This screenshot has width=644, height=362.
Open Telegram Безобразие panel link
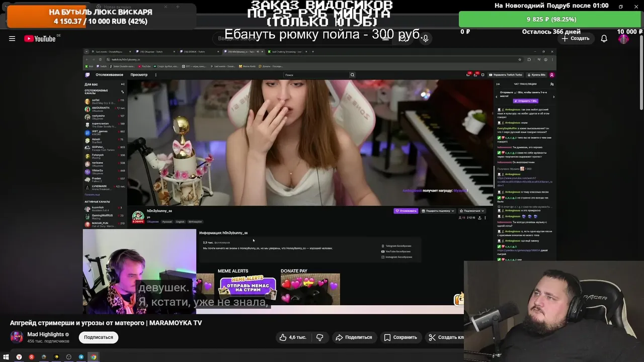[x=397, y=246]
